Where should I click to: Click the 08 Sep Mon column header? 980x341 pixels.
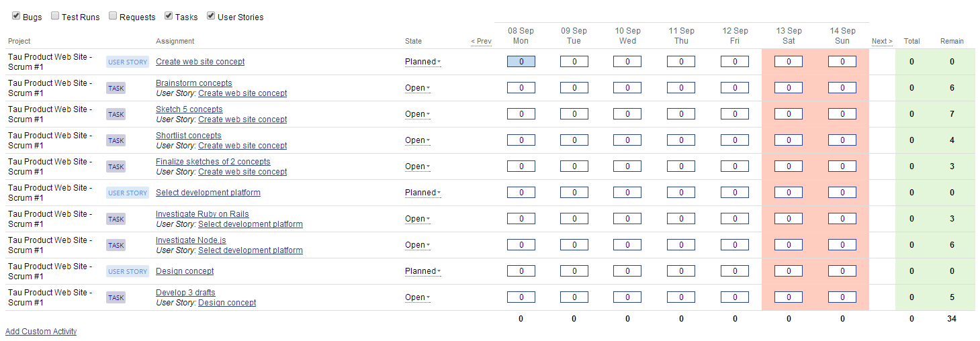coord(521,36)
